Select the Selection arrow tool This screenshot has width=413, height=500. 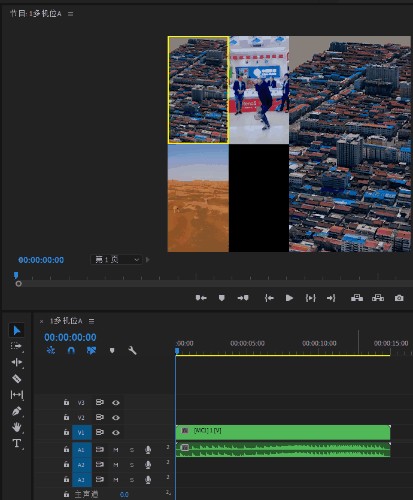(x=17, y=330)
